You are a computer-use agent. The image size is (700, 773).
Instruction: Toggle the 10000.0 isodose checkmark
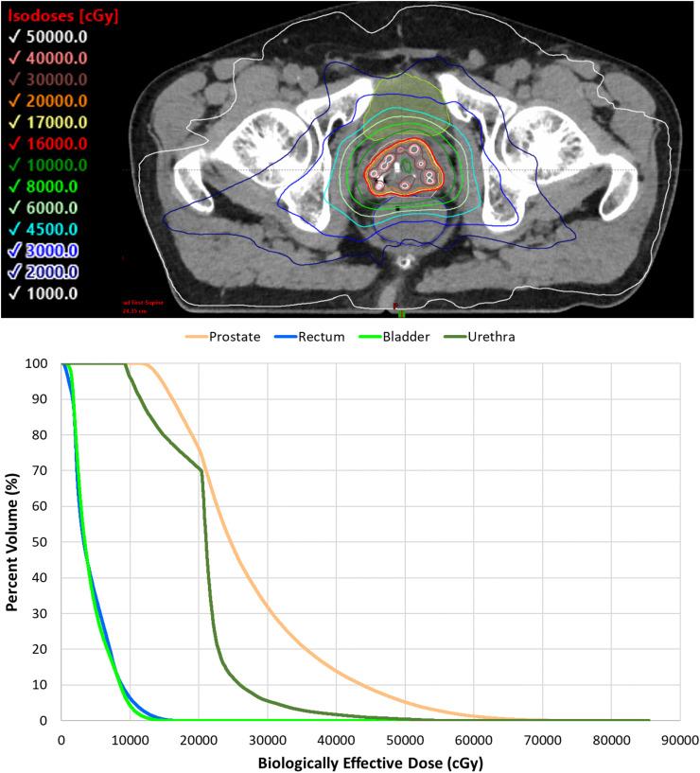(15, 166)
